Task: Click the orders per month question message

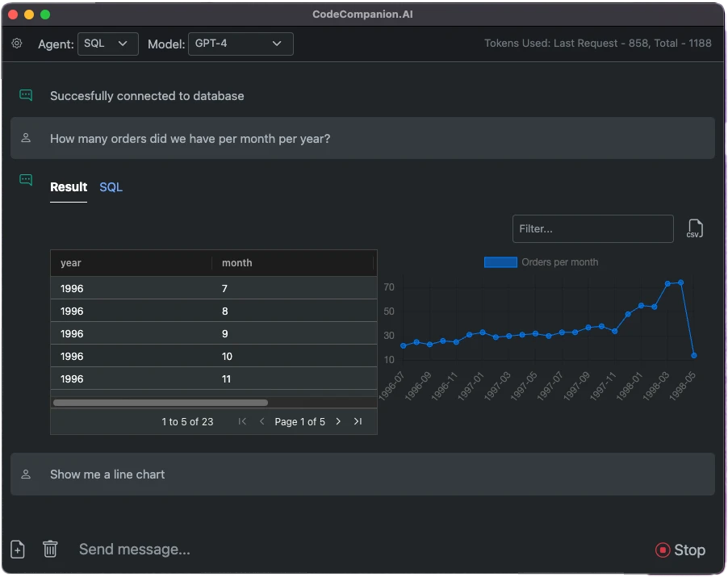Action: (x=362, y=138)
